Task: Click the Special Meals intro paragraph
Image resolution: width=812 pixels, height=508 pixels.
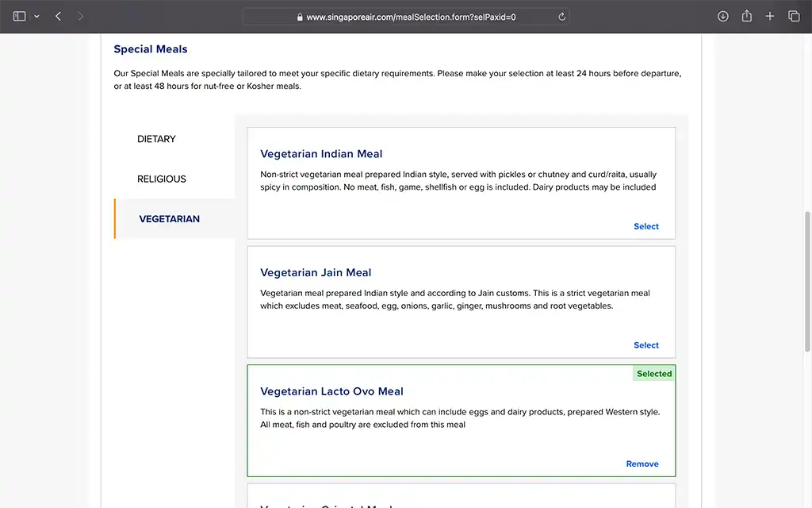Action: 397,80
